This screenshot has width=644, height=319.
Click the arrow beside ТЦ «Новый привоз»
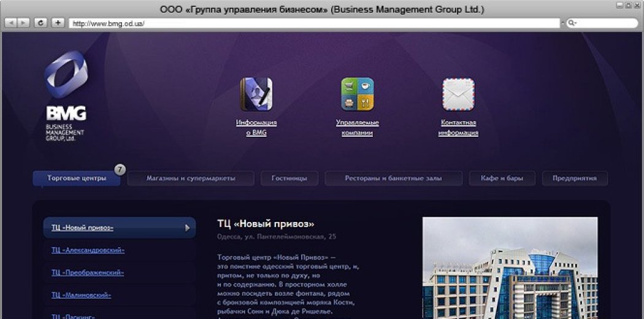pos(187,228)
